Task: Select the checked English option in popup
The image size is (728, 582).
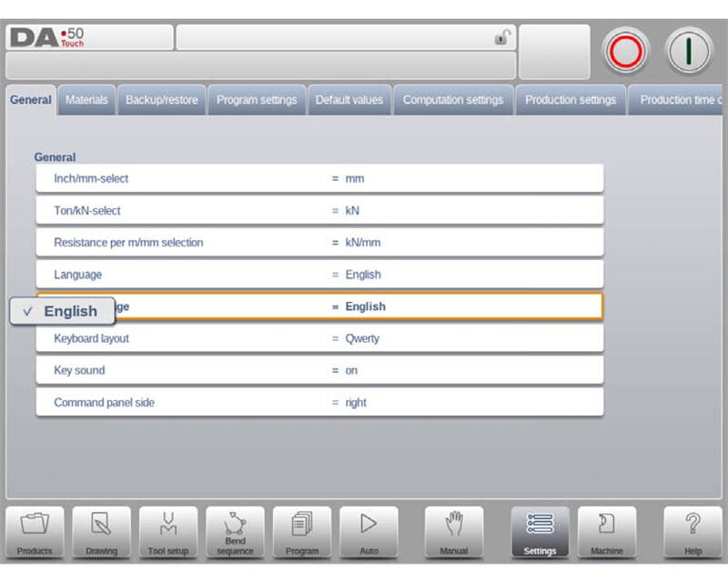Action: pyautogui.click(x=62, y=311)
